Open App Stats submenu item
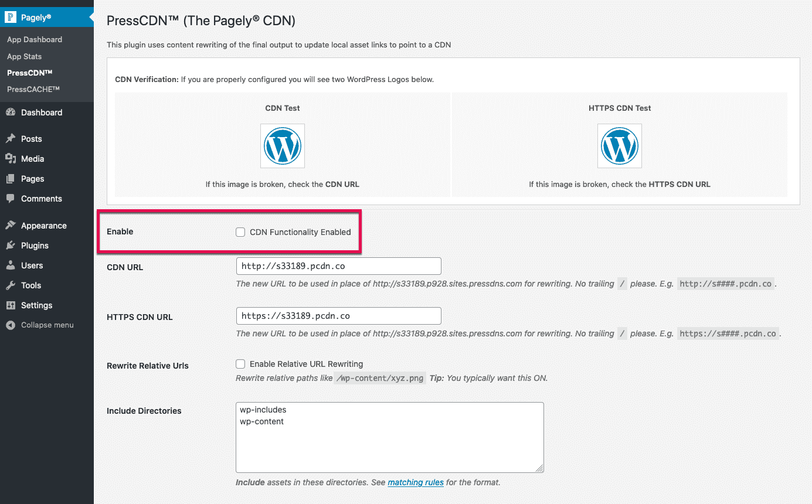The width and height of the screenshot is (812, 504). click(x=25, y=56)
